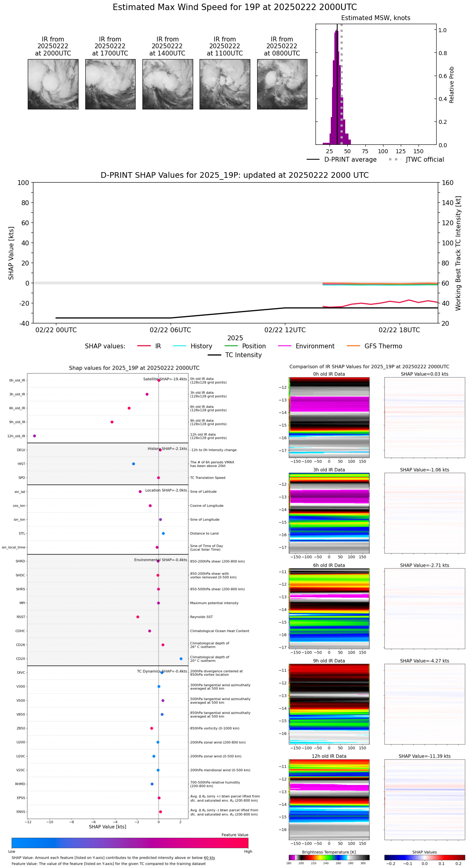
Task: Click the black TC Intensity legend line
Action: click(x=214, y=355)
